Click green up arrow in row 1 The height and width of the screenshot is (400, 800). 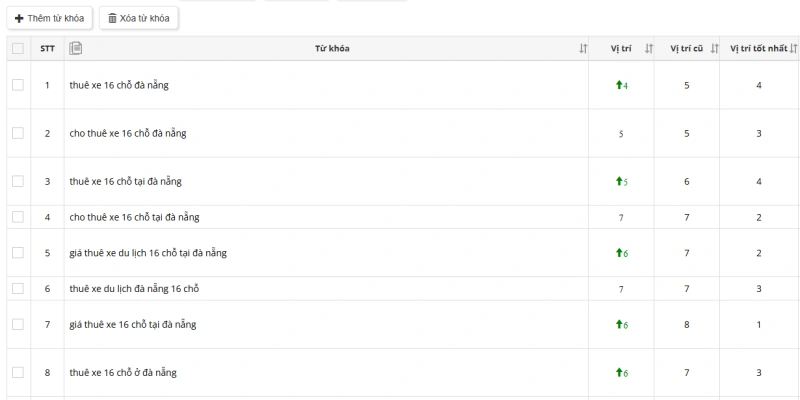click(x=619, y=85)
